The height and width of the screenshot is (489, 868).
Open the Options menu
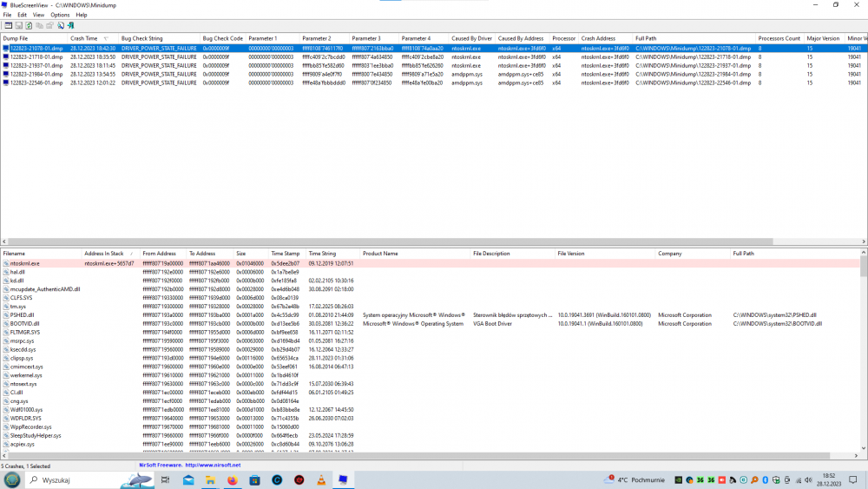coord(60,15)
